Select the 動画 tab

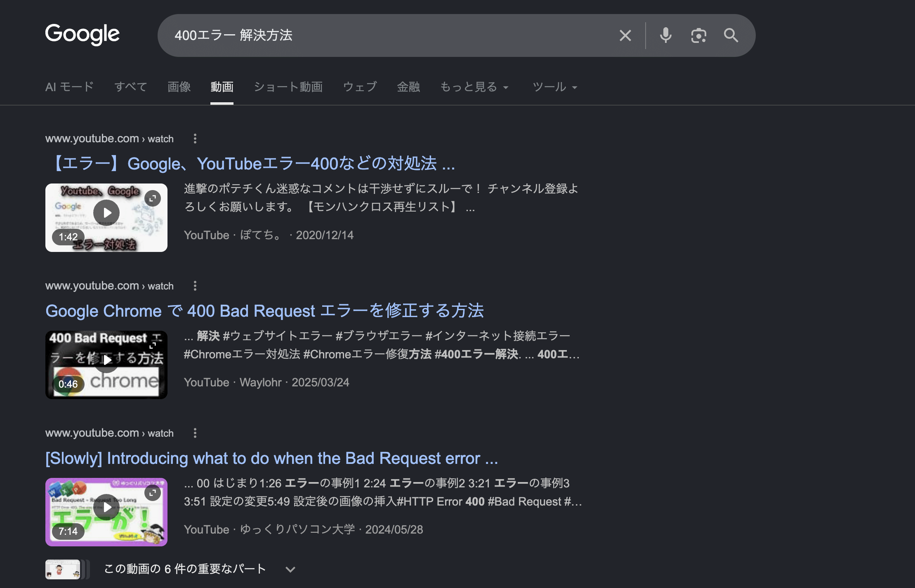(x=222, y=87)
